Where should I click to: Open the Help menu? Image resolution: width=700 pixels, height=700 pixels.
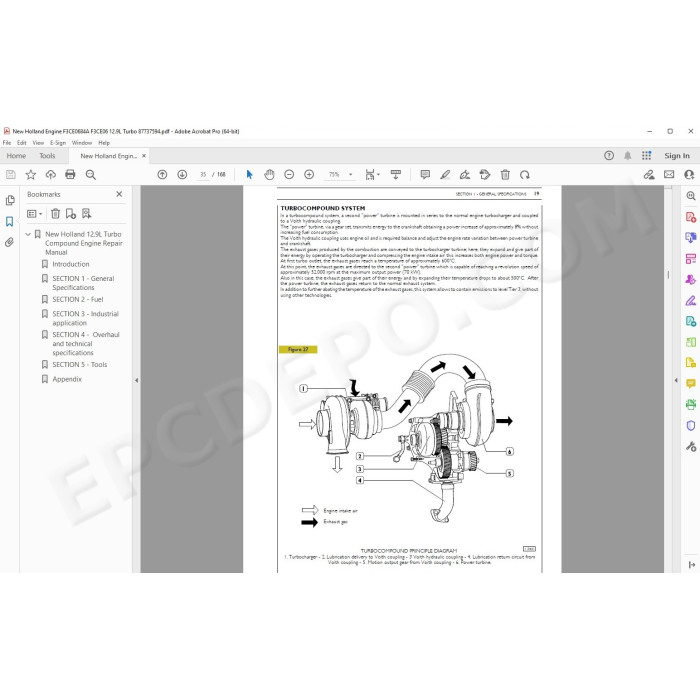coord(104,143)
